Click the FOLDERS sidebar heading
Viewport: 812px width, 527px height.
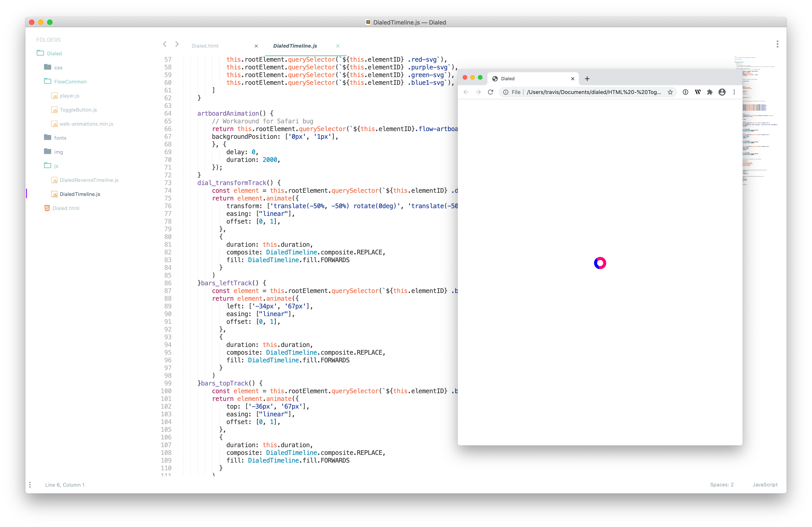(x=48, y=40)
